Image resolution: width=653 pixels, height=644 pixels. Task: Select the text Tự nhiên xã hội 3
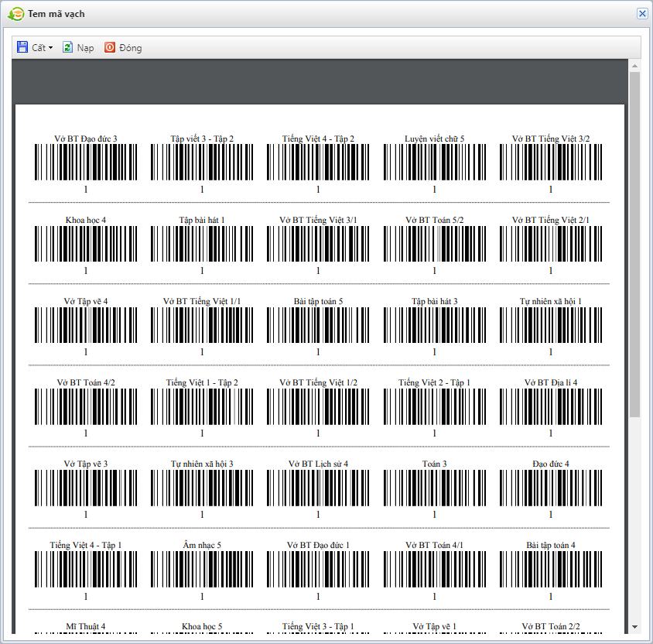tap(202, 464)
